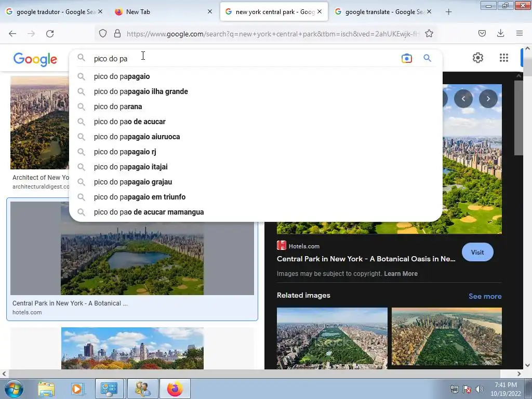Click the site security padlock icon
This screenshot has width=532, height=399.
[x=117, y=33]
